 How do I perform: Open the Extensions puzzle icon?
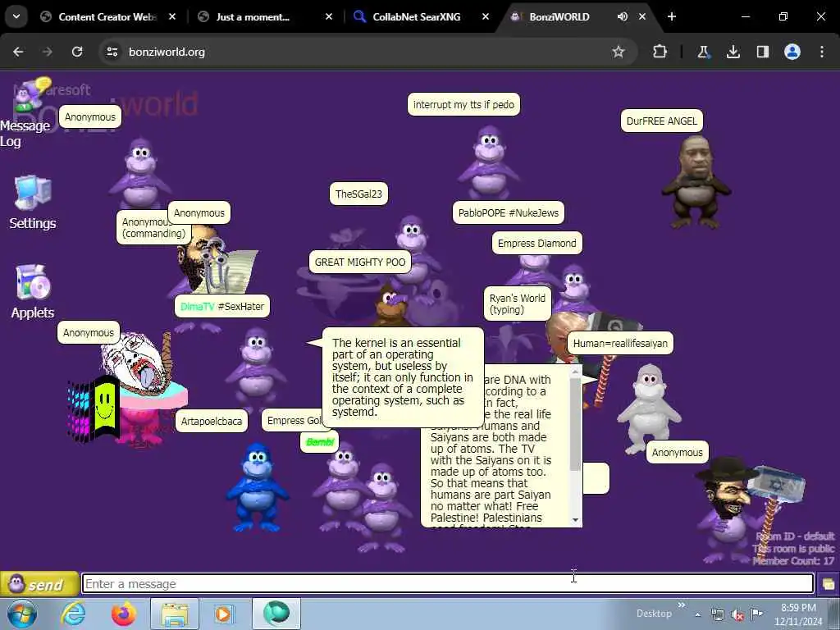(x=660, y=52)
